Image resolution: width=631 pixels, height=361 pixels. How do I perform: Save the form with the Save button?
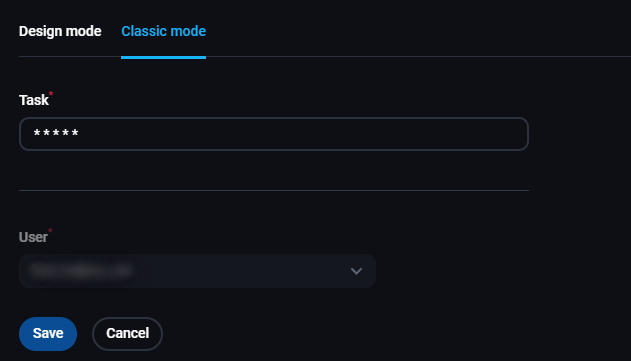pos(48,334)
